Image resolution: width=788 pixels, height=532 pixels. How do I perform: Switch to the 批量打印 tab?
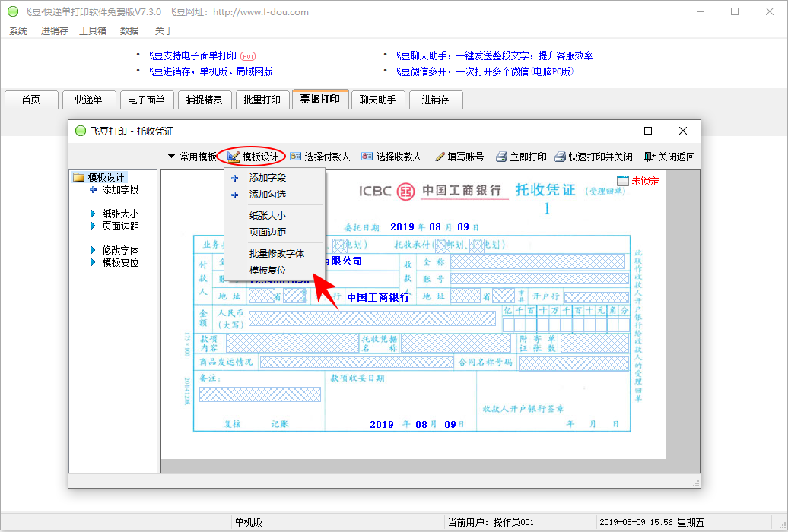(262, 100)
